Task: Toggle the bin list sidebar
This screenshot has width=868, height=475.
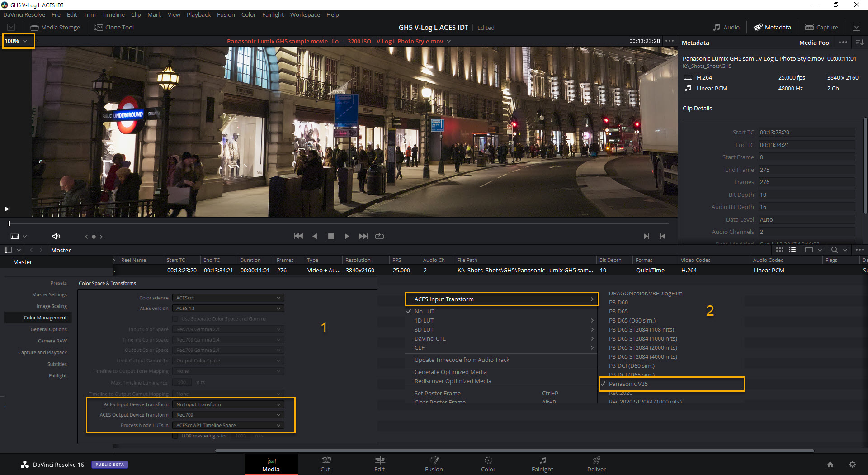Action: click(8, 250)
